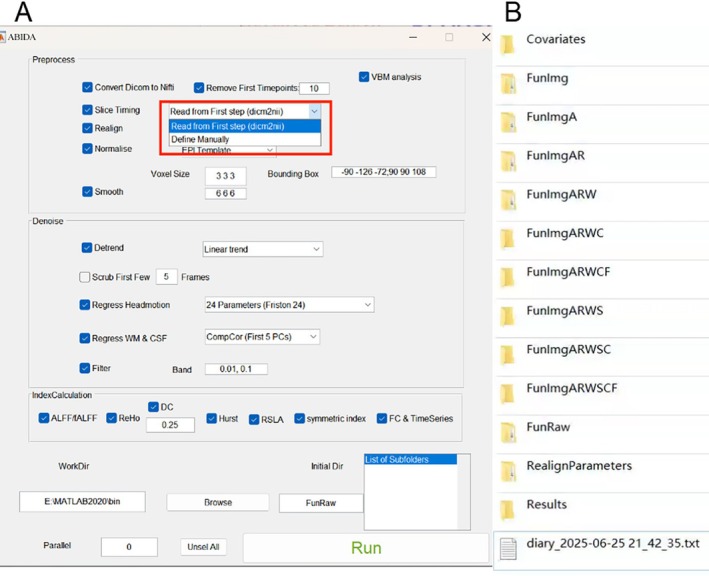Screen dimensions: 709x576
Task: Click the FunRaw initial dir button
Action: (321, 503)
